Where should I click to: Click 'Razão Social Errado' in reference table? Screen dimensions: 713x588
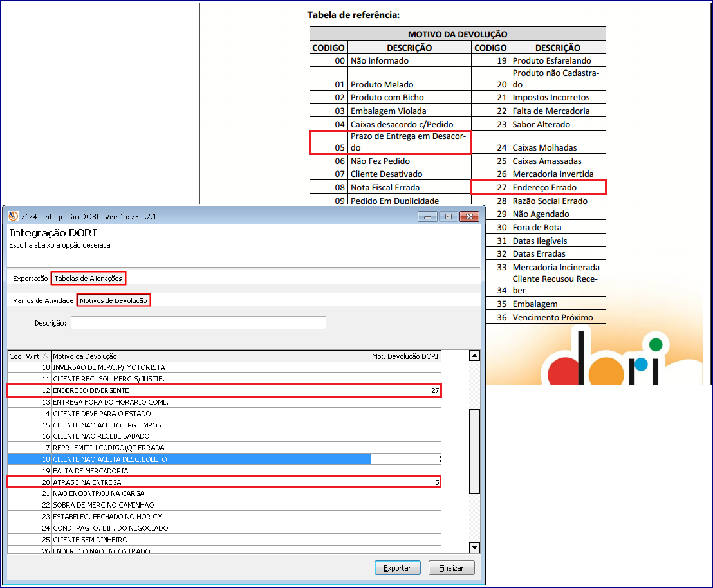click(x=550, y=201)
